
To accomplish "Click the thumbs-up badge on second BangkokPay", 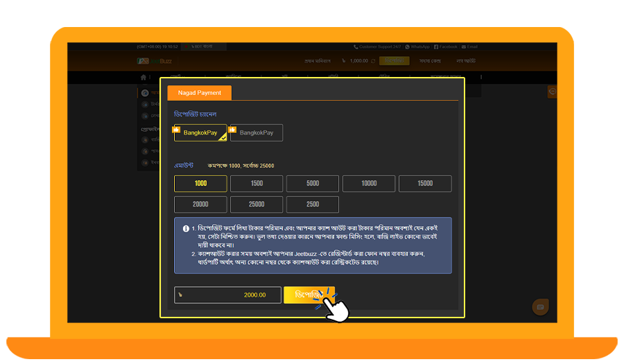I will (x=233, y=129).
